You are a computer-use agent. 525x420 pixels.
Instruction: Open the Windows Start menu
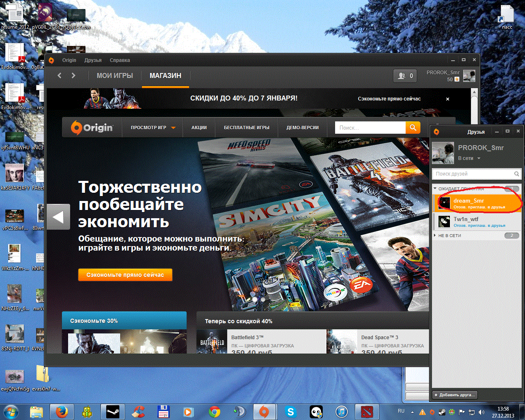11,411
